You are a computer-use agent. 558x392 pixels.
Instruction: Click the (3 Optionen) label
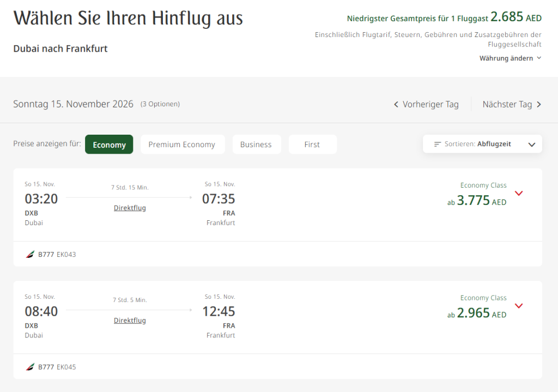click(160, 104)
